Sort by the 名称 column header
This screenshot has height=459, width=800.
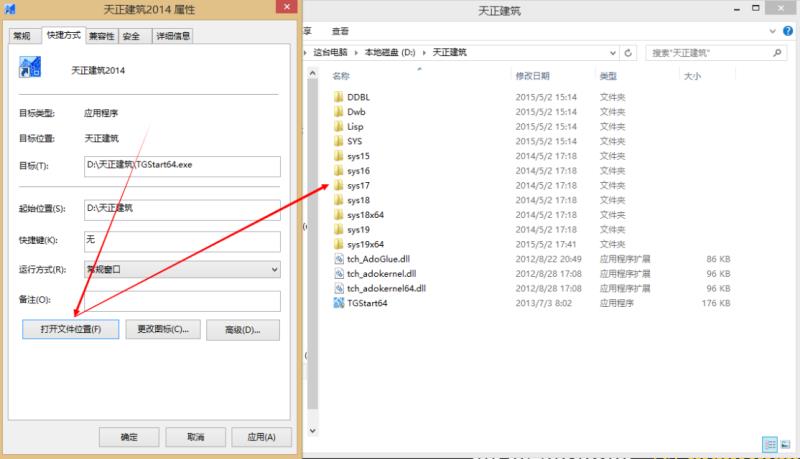tap(341, 76)
